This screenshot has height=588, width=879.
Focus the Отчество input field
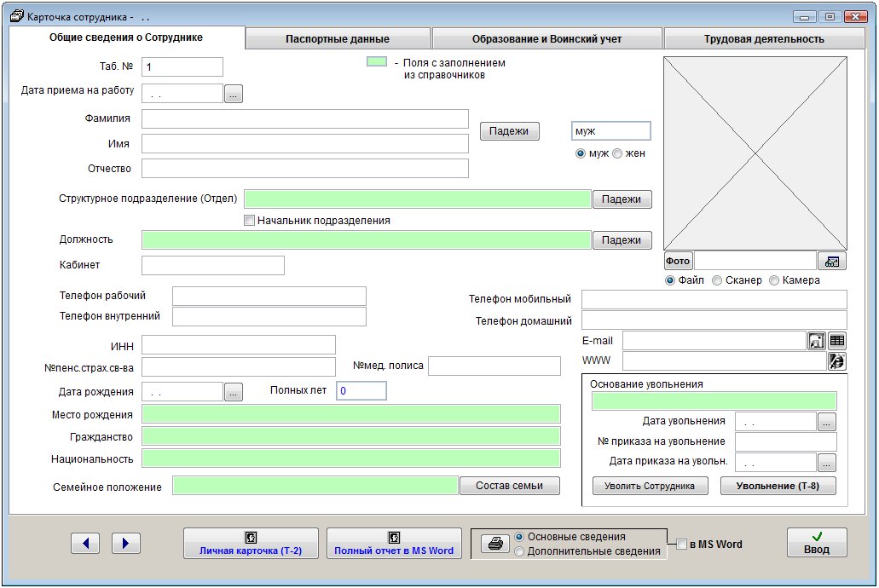[305, 168]
